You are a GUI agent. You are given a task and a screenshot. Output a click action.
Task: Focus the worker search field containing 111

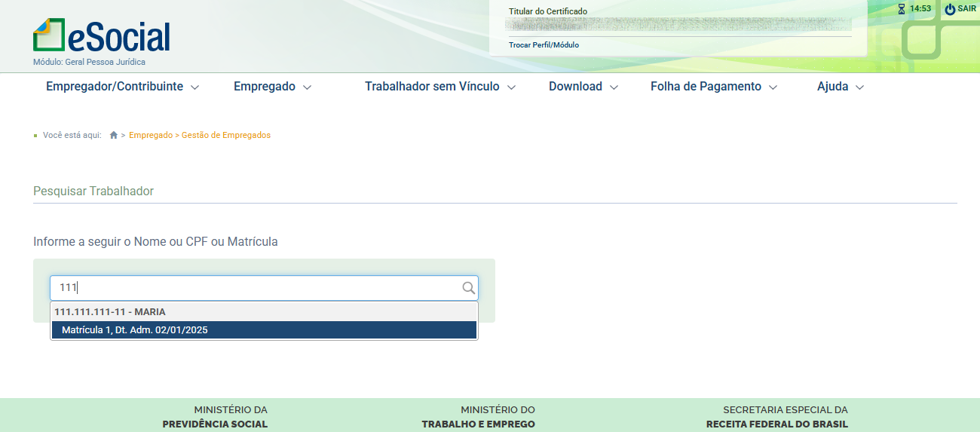click(x=256, y=288)
